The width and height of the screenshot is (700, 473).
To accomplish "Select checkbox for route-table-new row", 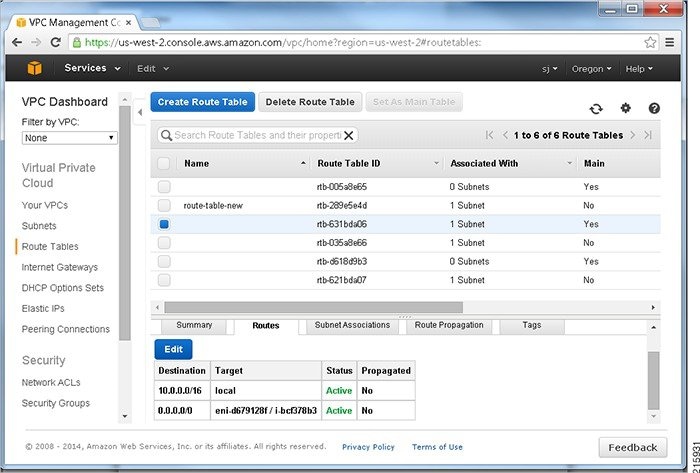I will pyautogui.click(x=164, y=205).
